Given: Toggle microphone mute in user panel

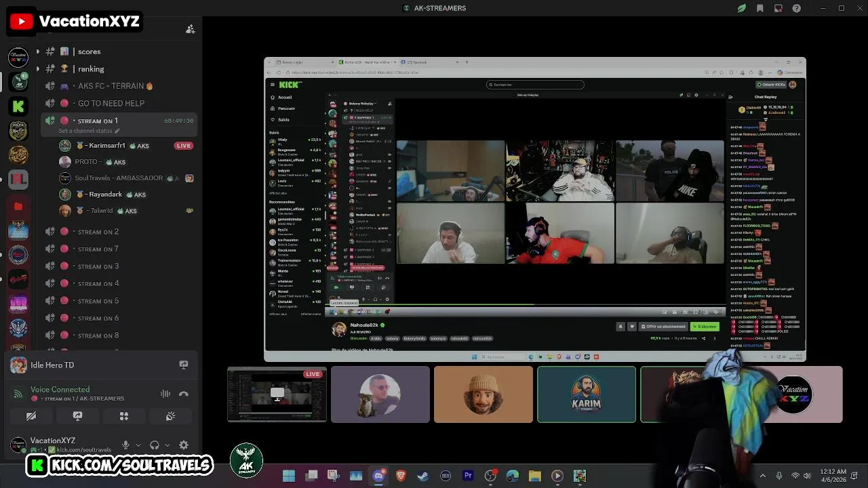Looking at the screenshot, I should (125, 445).
